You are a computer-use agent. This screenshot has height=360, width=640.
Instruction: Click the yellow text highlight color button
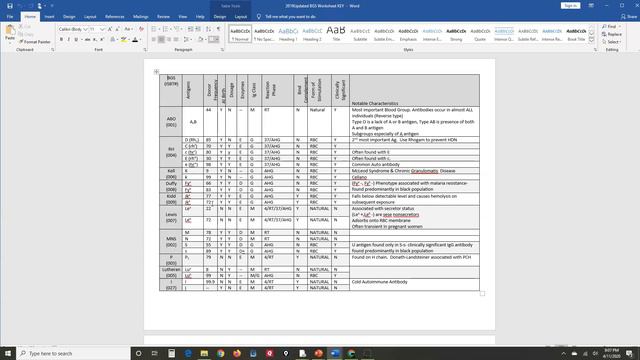(123, 40)
